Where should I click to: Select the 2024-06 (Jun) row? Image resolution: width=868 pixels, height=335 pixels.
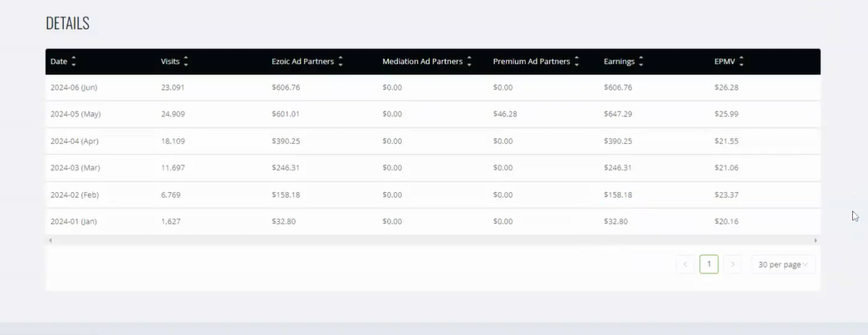tap(433, 87)
